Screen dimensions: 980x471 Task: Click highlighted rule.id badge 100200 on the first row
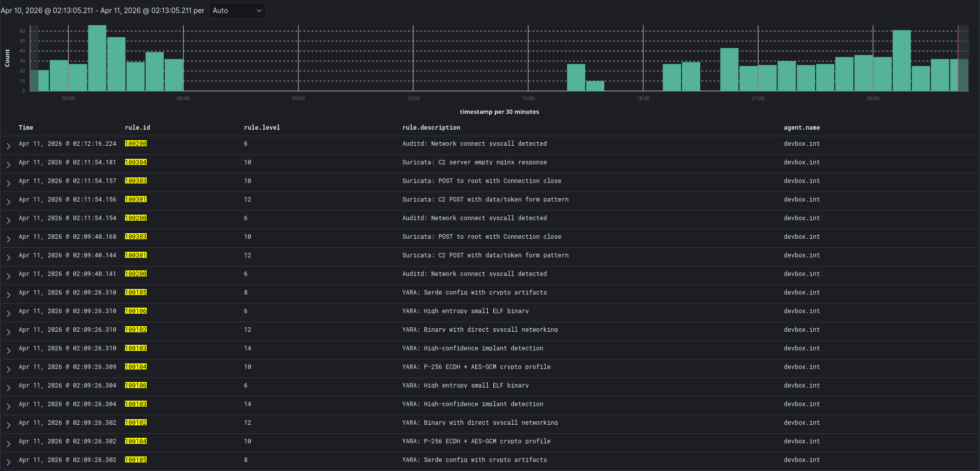(136, 143)
